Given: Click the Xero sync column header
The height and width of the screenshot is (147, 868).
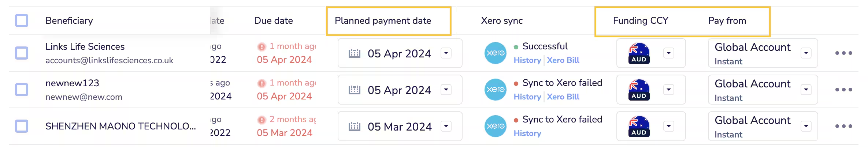Looking at the screenshot, I should coord(502,21).
